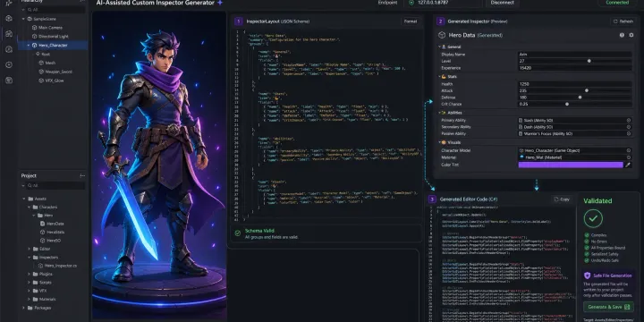The image size is (644, 322).
Task: Click the Refresh button
Action: 623,21
